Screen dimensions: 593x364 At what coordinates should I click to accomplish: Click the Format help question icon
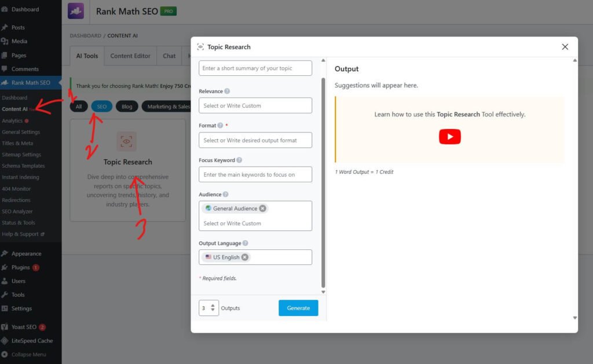coord(220,126)
